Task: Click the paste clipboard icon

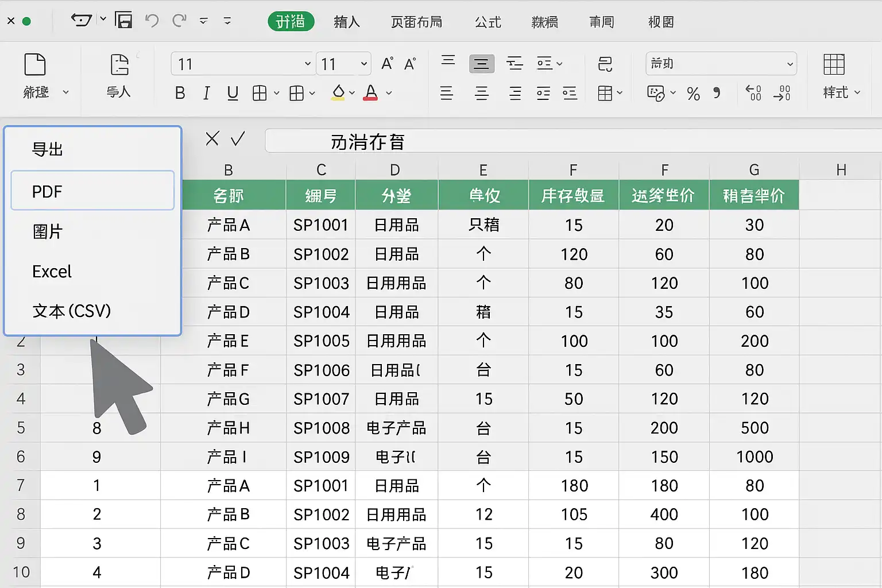Action: 35,65
